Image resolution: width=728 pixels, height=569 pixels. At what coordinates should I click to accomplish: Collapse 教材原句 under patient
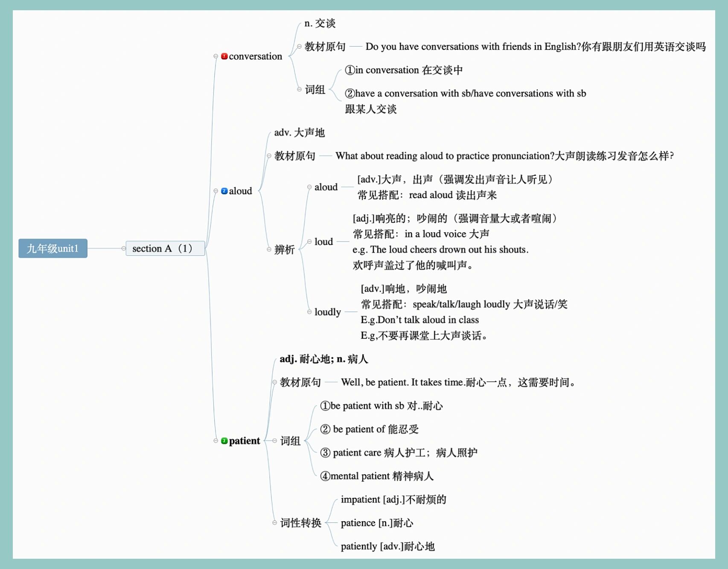(x=274, y=382)
